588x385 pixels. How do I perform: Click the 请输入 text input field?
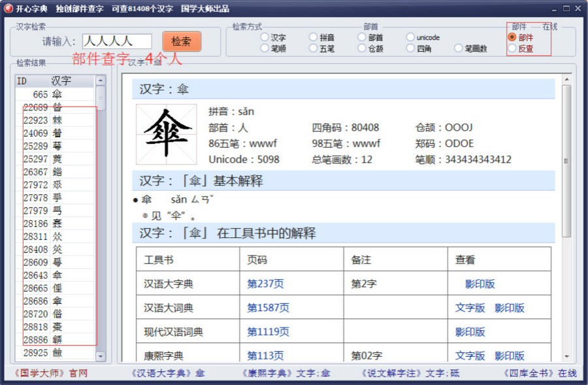(x=117, y=42)
